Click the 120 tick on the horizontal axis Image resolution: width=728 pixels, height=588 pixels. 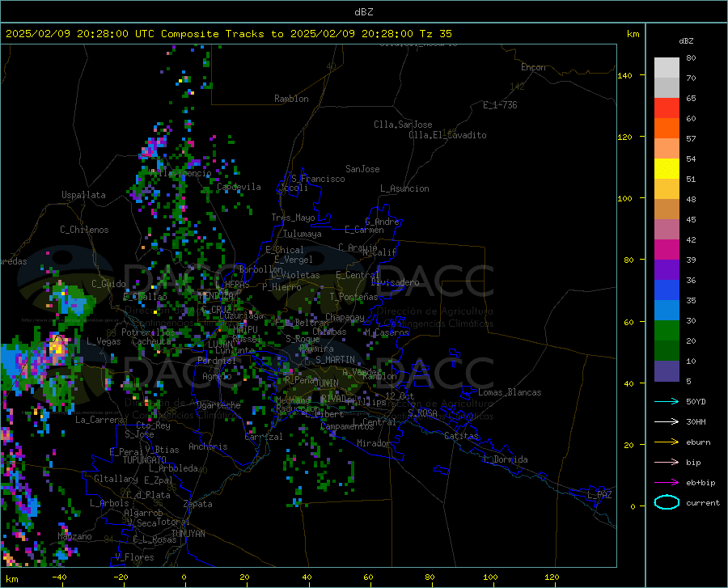pos(552,577)
